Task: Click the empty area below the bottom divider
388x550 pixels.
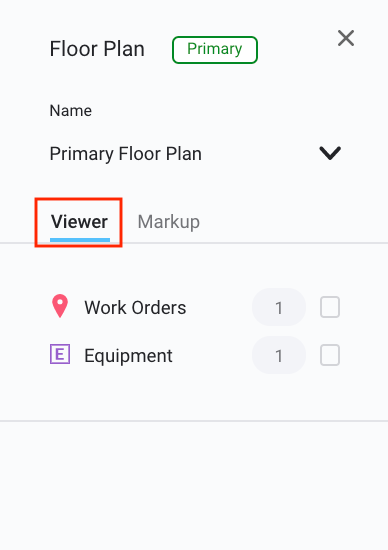Action: click(x=194, y=485)
